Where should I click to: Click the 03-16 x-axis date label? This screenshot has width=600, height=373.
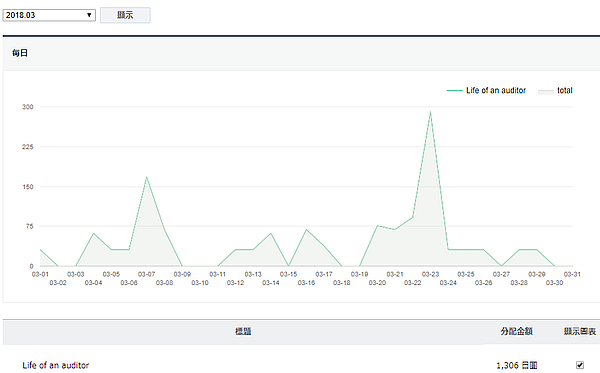pyautogui.click(x=306, y=283)
